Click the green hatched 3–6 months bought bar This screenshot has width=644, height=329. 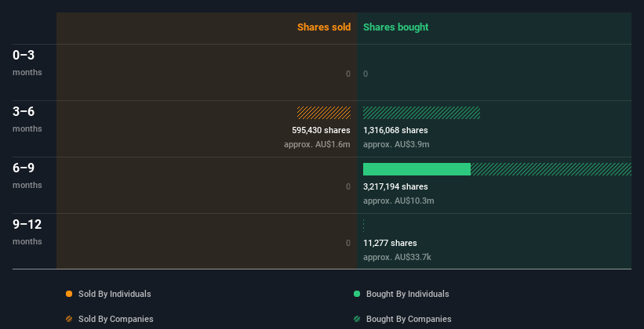pos(421,113)
